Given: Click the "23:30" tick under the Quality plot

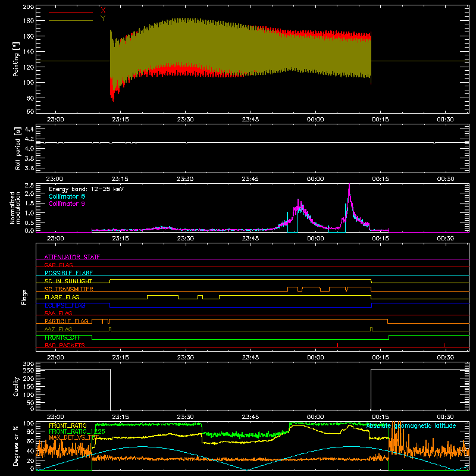Looking at the screenshot, I should pyautogui.click(x=185, y=417).
